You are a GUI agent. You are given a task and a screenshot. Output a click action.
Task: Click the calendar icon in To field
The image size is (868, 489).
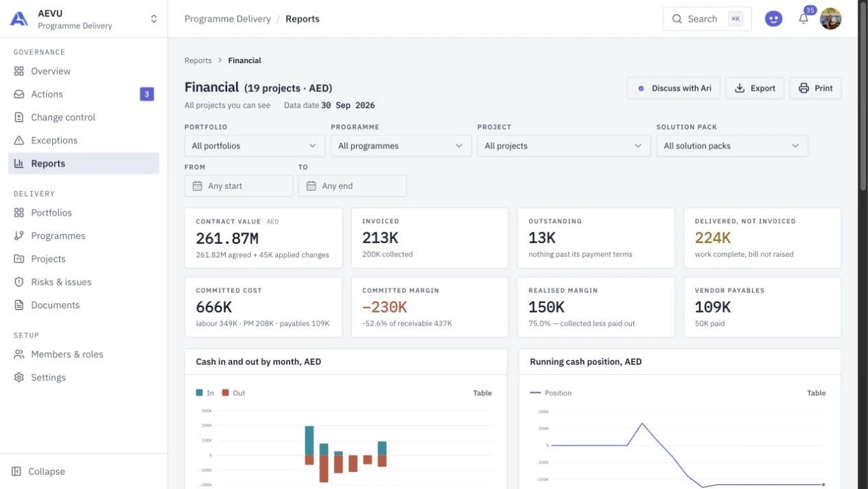[x=311, y=186]
